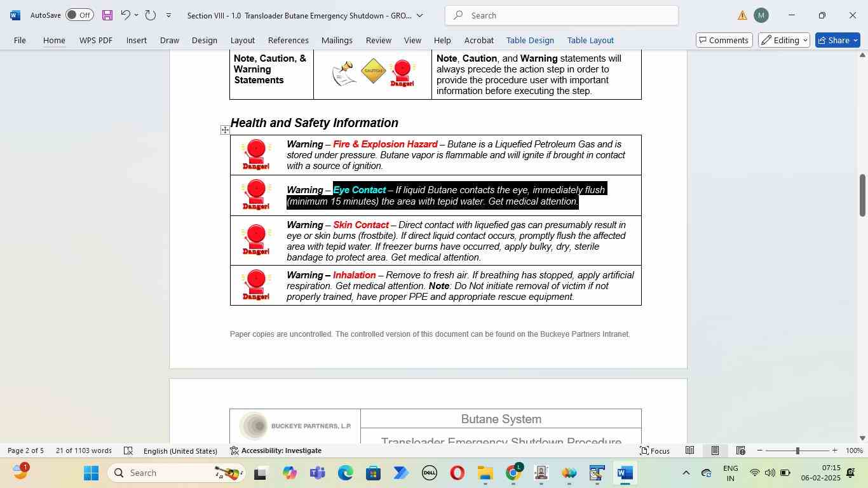
Task: Open the References tab
Action: point(288,40)
